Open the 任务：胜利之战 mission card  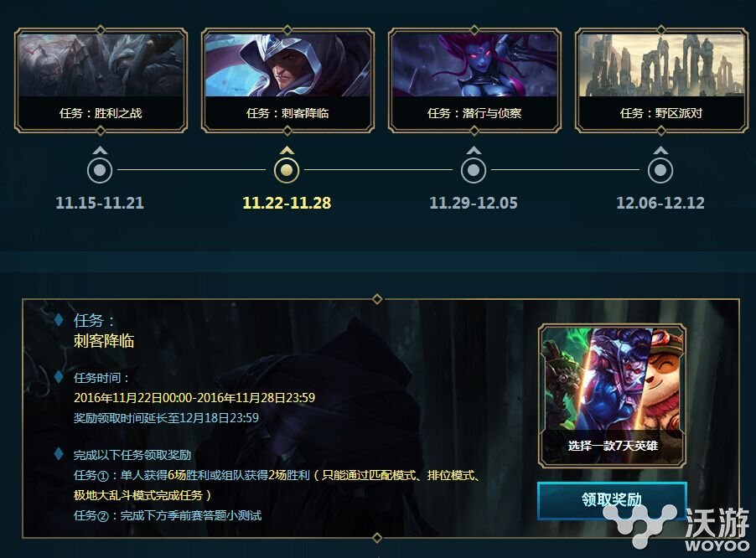click(x=101, y=80)
